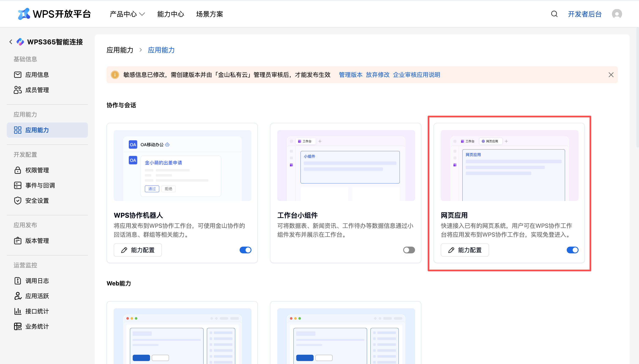This screenshot has height=364, width=639.
Task: Select 成员管理 in the sidebar
Action: pos(47,90)
